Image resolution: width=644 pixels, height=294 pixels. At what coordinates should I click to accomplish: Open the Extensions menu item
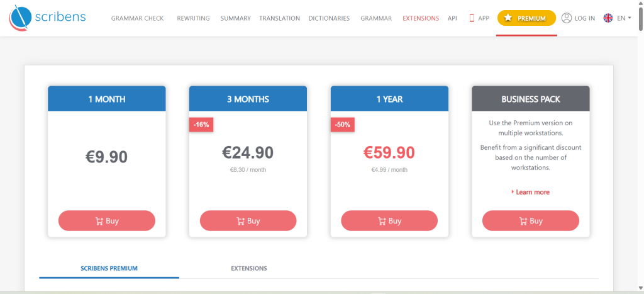tap(421, 18)
